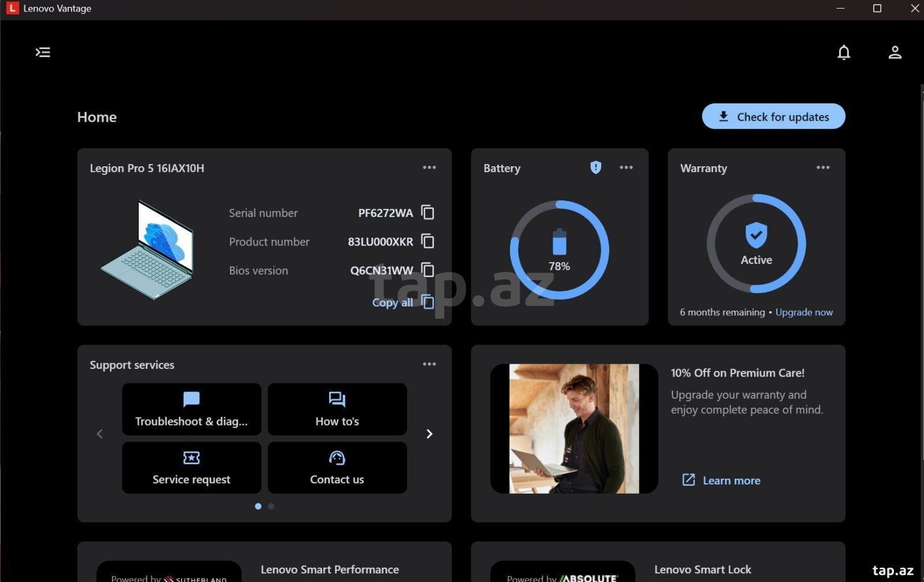Open the navigation menu icon
Viewport: 924px width, 582px height.
[x=43, y=53]
